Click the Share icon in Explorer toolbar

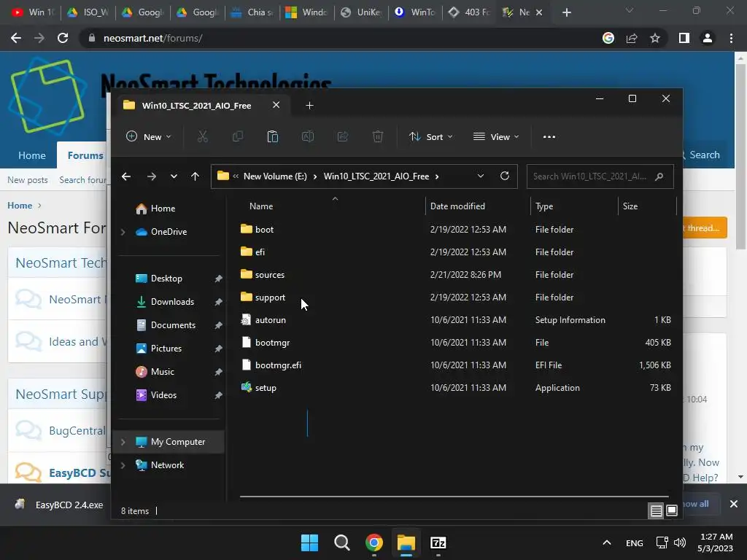pyautogui.click(x=343, y=136)
